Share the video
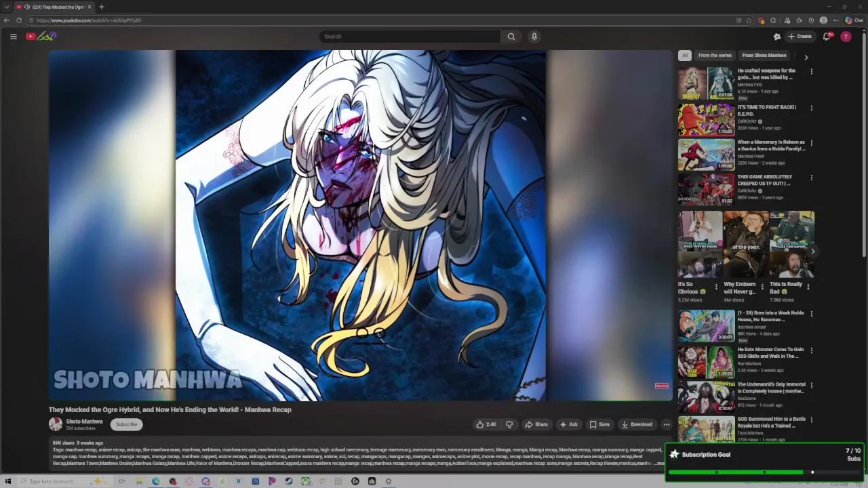The image size is (868, 488). click(536, 424)
